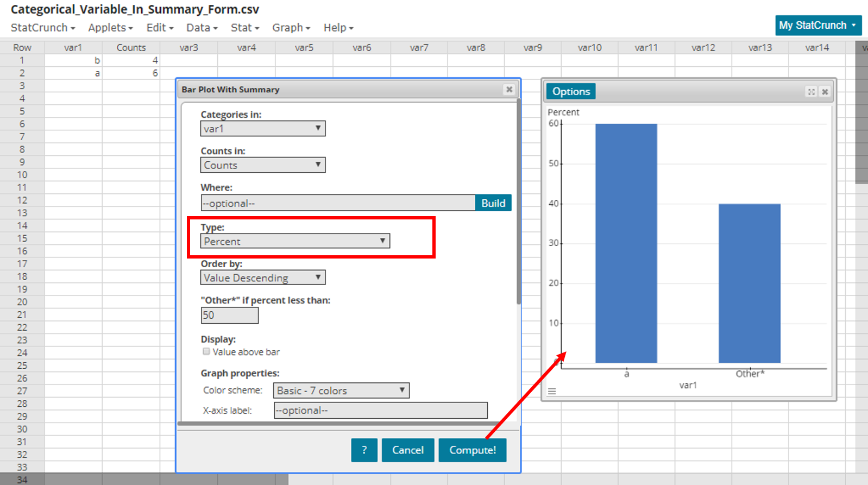Click the Cancel button
The width and height of the screenshot is (868, 485).
click(x=408, y=450)
